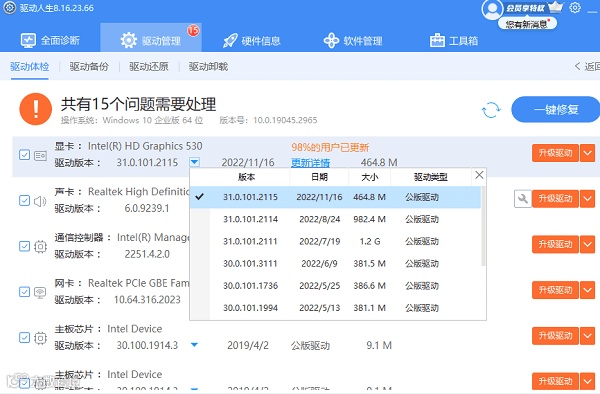Click the graphics card device icon
The image size is (600, 394).
click(x=40, y=155)
